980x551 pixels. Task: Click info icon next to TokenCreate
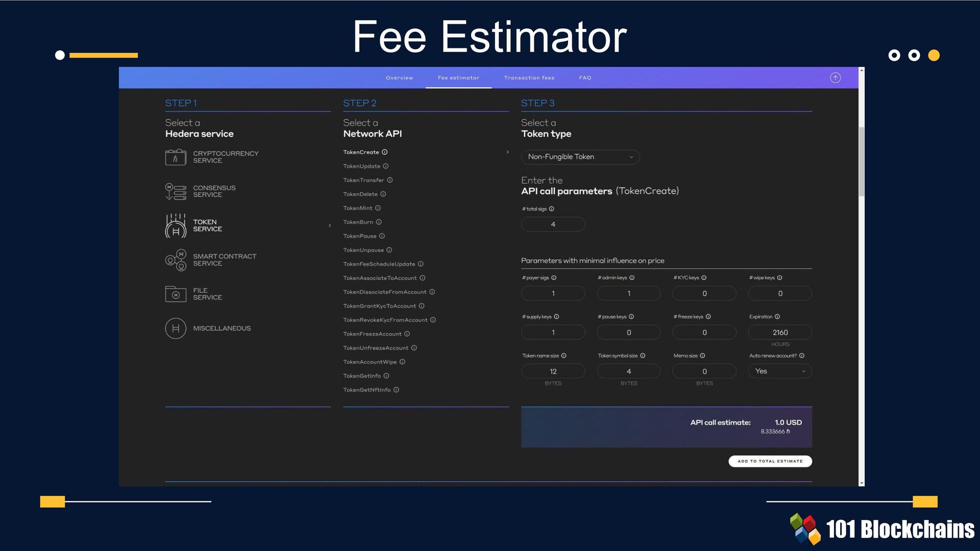pyautogui.click(x=385, y=152)
